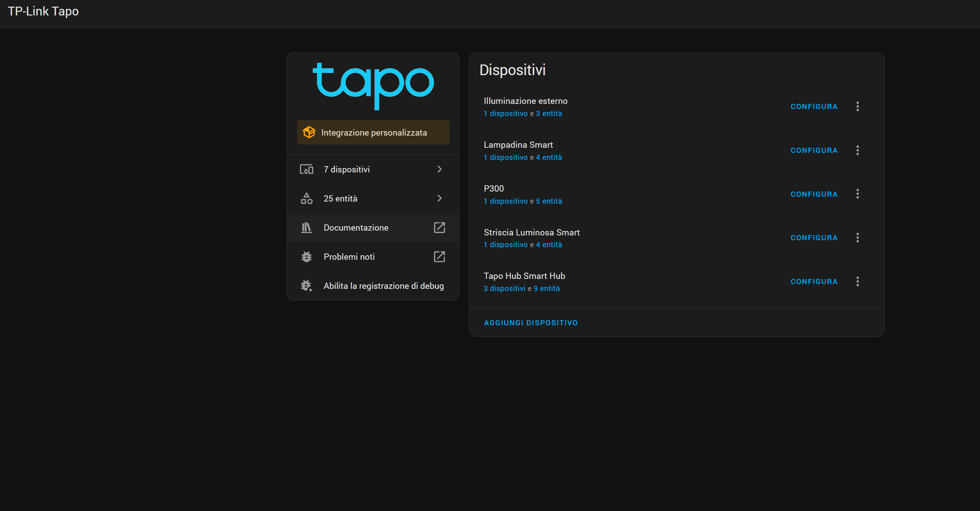Click the entities icon beside '25 entità'
Screen dimensions: 980x511
(x=306, y=198)
